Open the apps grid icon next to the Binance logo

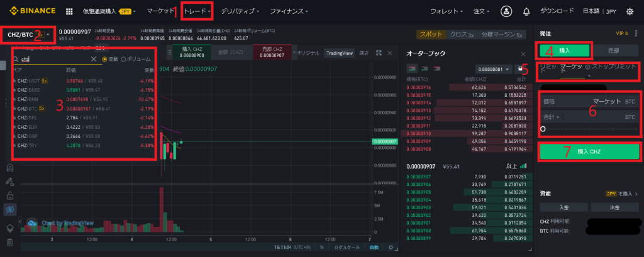69,11
